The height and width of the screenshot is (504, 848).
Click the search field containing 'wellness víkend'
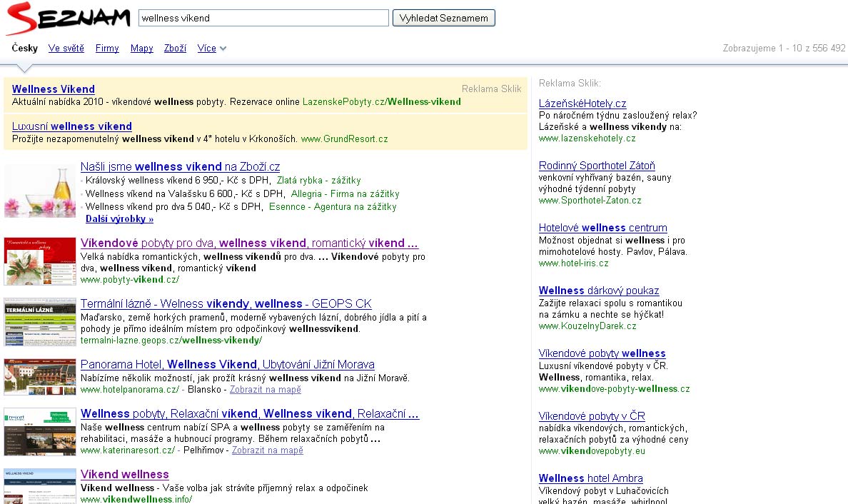click(x=263, y=18)
